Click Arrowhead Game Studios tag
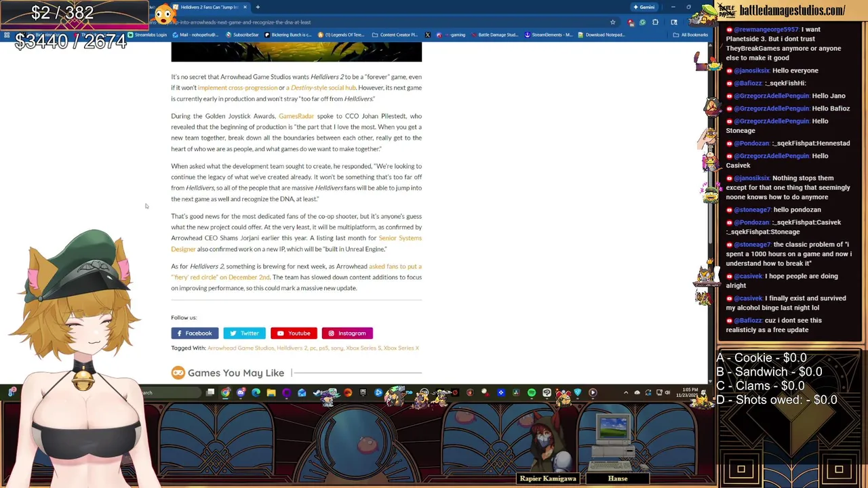The height and width of the screenshot is (488, 868). click(241, 348)
